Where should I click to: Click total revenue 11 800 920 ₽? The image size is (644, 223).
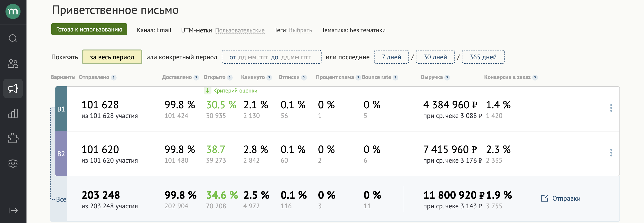tap(454, 195)
